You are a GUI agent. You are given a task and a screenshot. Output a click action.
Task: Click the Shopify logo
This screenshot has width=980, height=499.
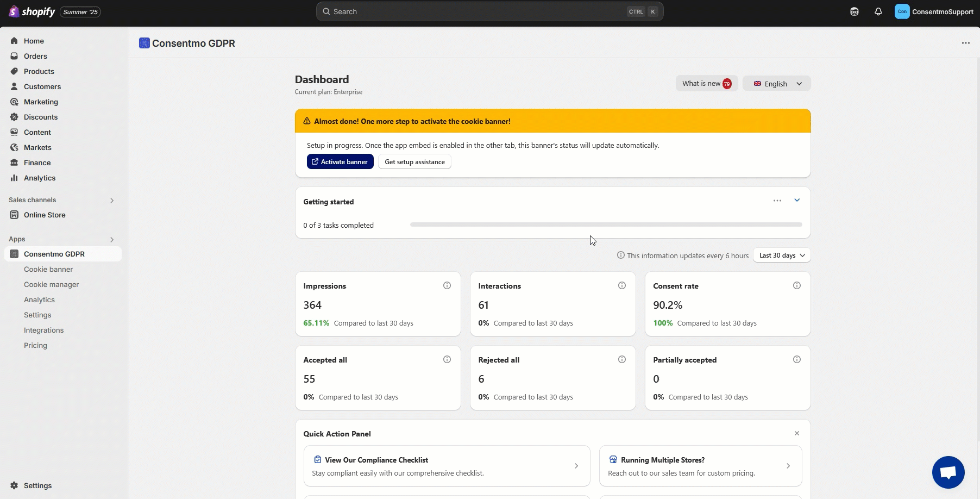point(32,11)
